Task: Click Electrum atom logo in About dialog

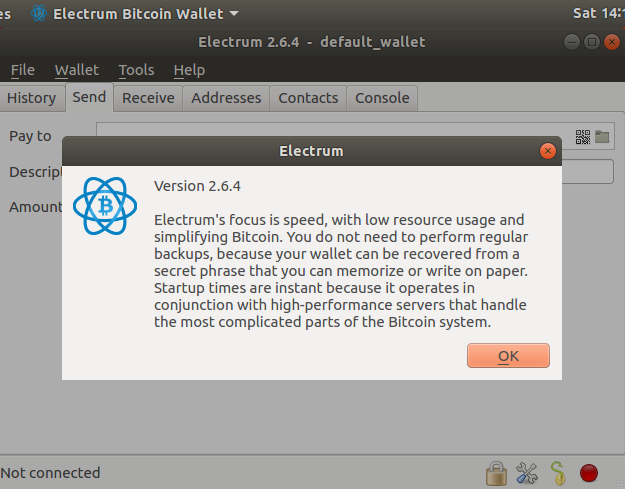Action: click(105, 206)
